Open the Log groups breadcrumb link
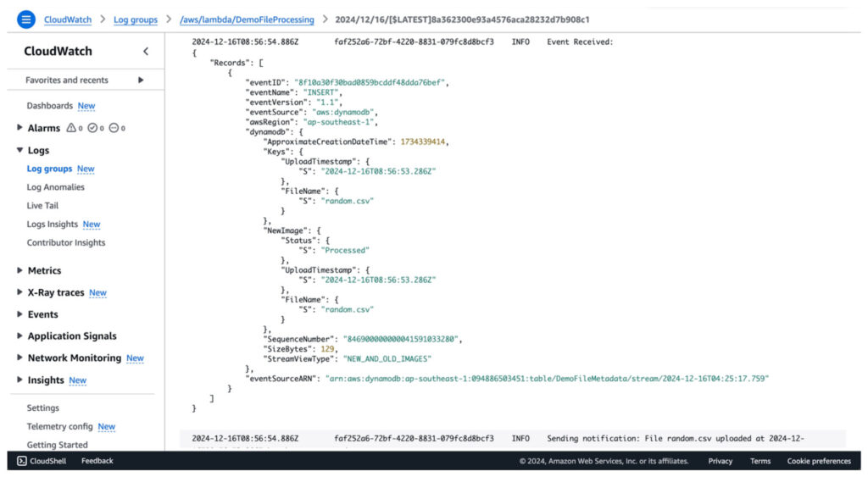Image resolution: width=868 pixels, height=477 pixels. (136, 19)
